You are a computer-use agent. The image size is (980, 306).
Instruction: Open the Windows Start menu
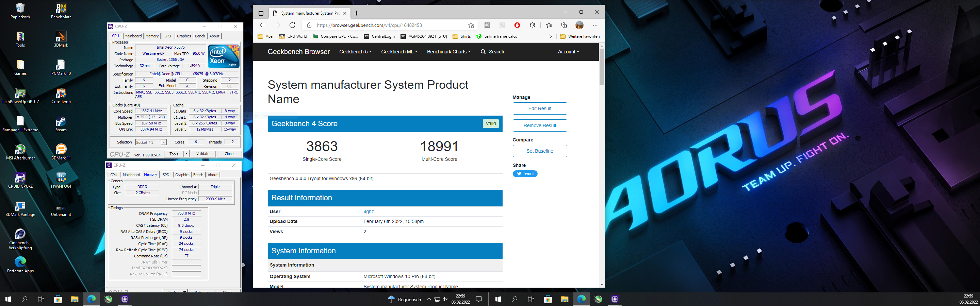point(8,299)
